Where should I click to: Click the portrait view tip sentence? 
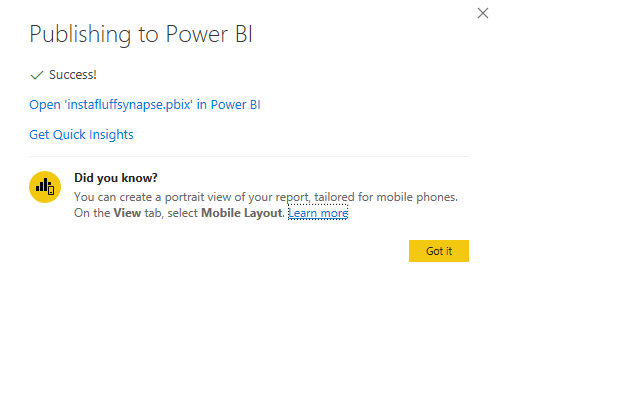coord(266,197)
